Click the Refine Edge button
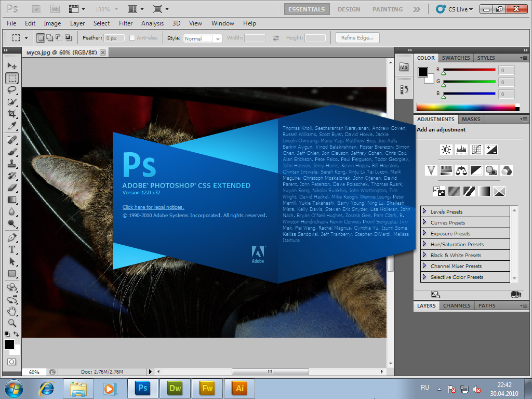The width and height of the screenshot is (532, 399). (x=358, y=37)
